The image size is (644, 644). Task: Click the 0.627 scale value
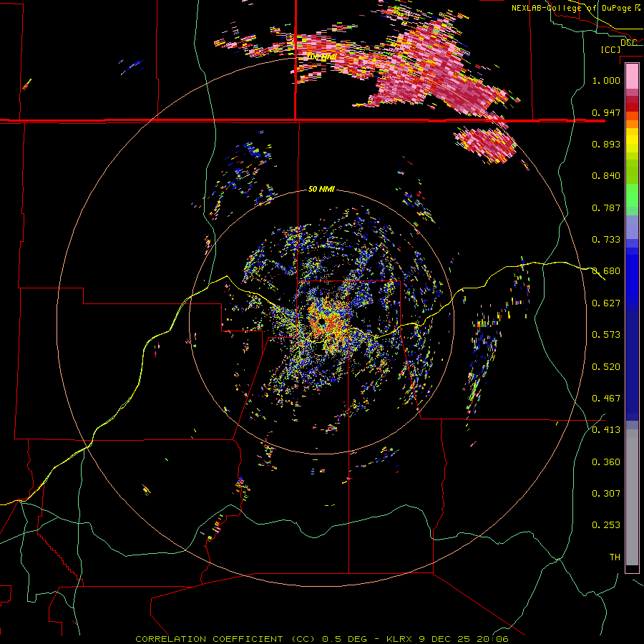(606, 303)
